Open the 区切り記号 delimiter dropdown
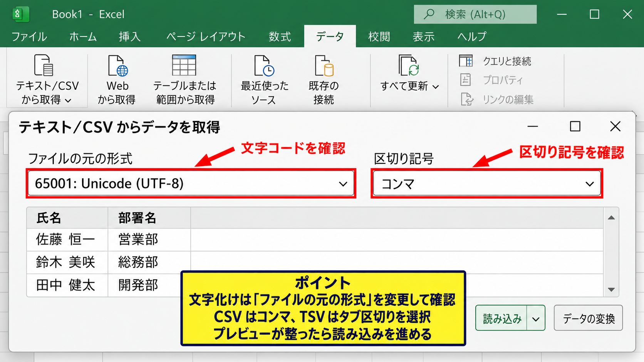The height and width of the screenshot is (362, 644). point(487,184)
